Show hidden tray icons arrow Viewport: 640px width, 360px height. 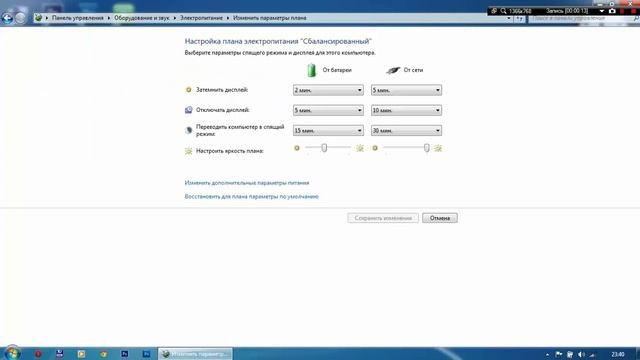click(547, 354)
